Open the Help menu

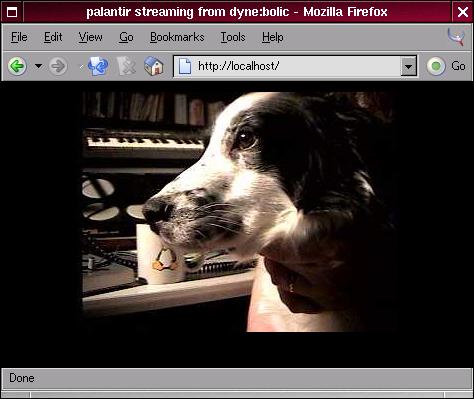272,37
